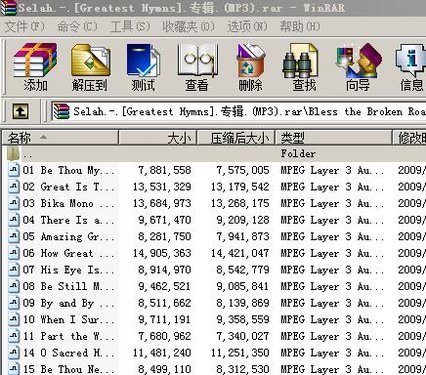426x375 pixels.
Task: Go up one folder level button
Action: coord(21,111)
